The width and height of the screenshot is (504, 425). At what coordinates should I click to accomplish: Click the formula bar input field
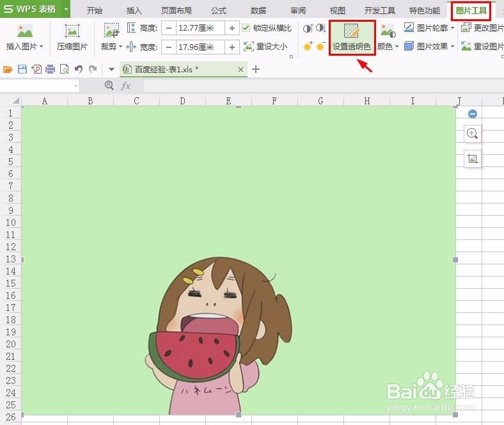tap(324, 86)
